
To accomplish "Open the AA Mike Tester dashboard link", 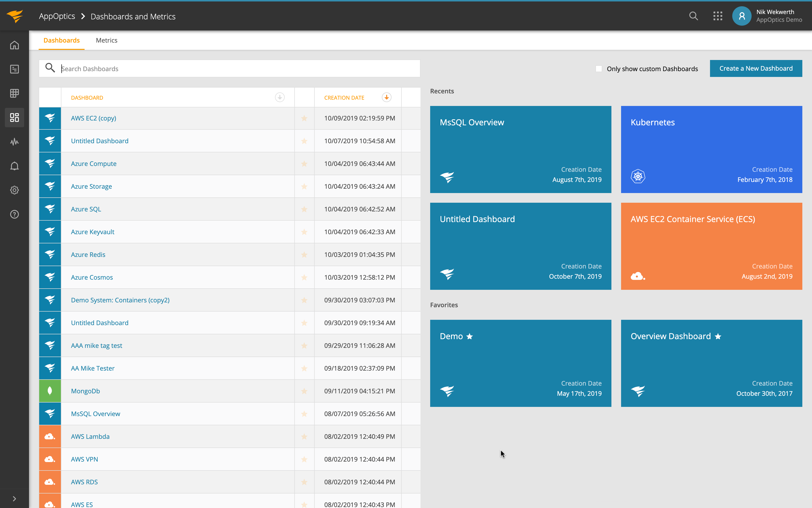I will [93, 368].
